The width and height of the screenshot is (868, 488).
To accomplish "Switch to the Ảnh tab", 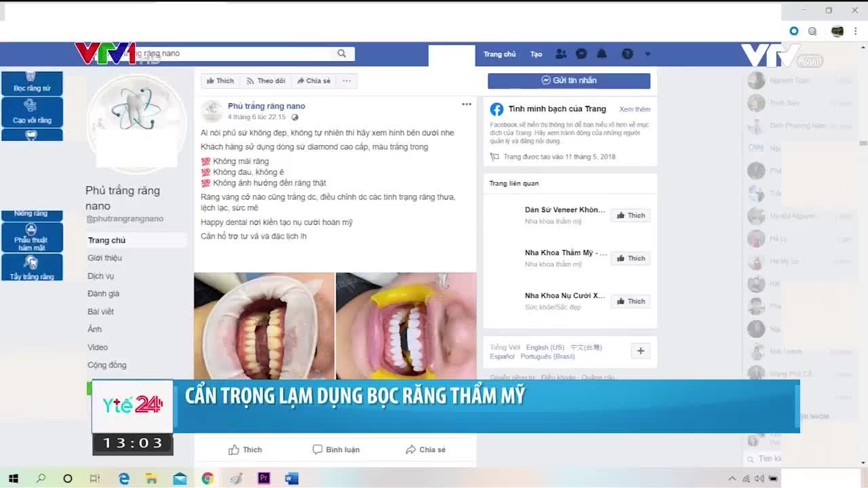I will pyautogui.click(x=95, y=329).
